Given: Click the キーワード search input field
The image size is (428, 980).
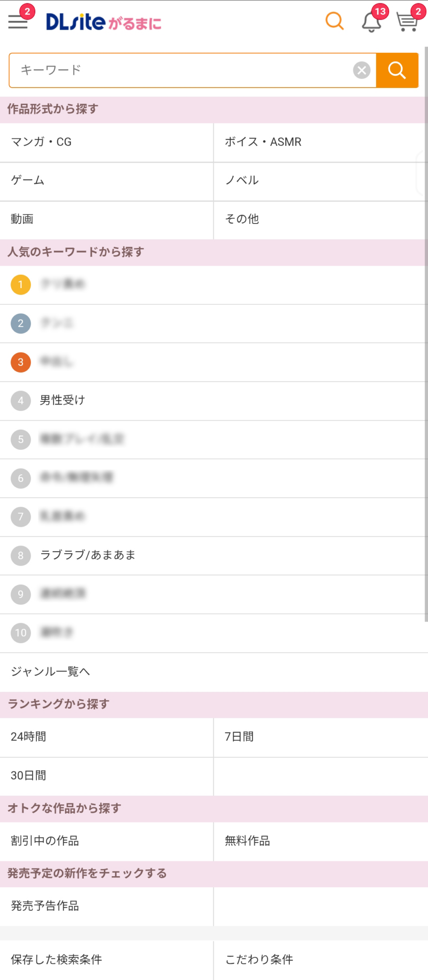Looking at the screenshot, I should tap(182, 70).
